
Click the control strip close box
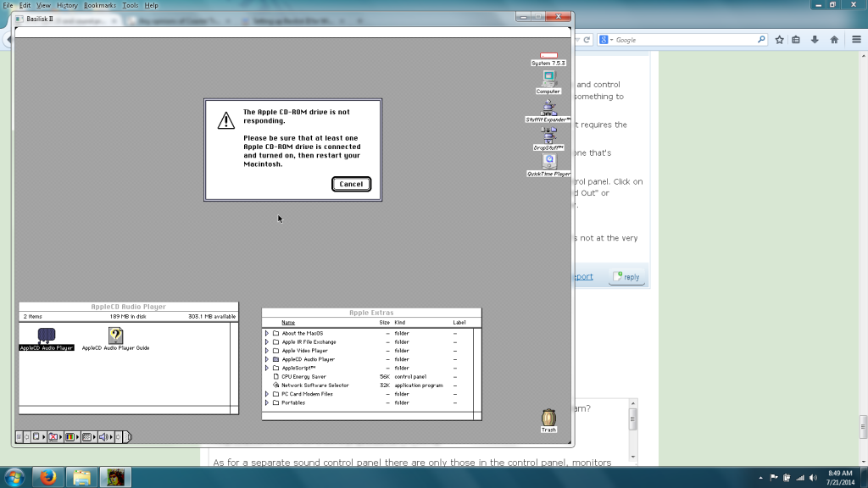(x=19, y=437)
